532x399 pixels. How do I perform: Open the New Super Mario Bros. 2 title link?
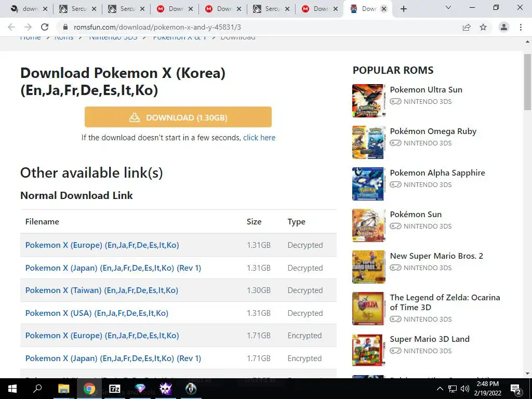click(x=436, y=256)
